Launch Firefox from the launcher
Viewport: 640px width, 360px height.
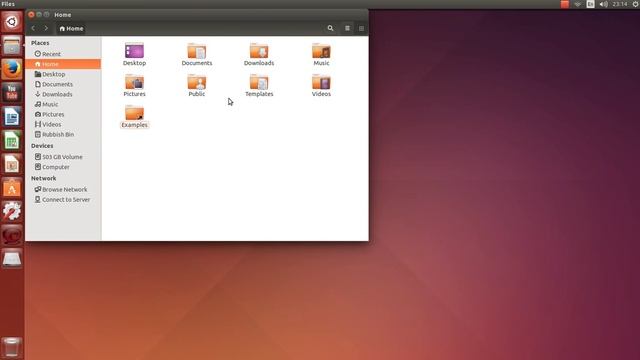point(12,69)
